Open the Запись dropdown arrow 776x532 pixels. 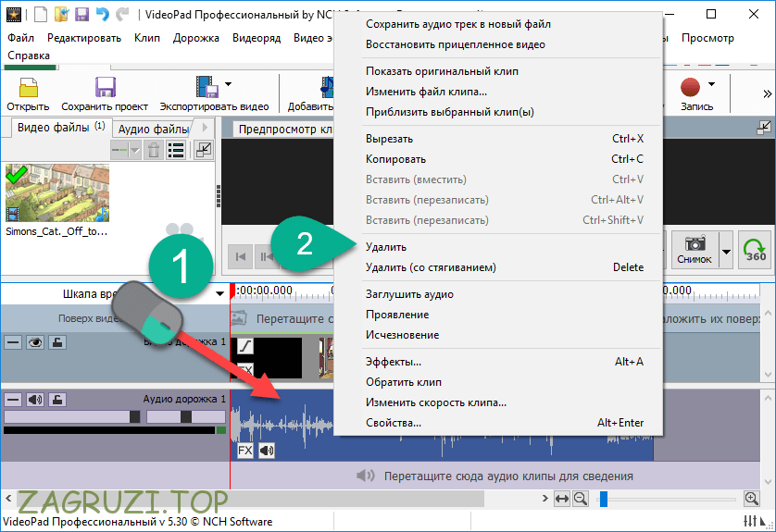pyautogui.click(x=711, y=84)
